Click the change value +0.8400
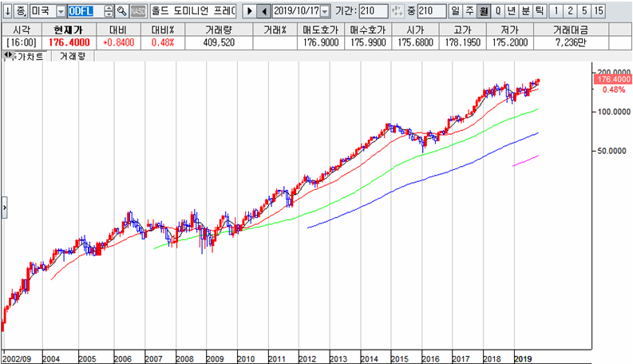The height and width of the screenshot is (364, 633). 118,43
